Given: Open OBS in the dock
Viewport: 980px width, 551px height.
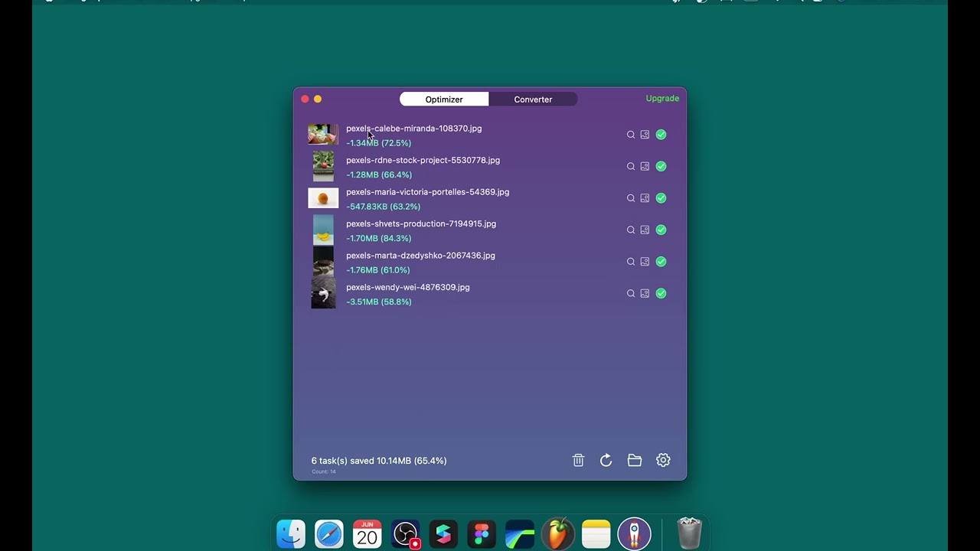Looking at the screenshot, I should (406, 534).
